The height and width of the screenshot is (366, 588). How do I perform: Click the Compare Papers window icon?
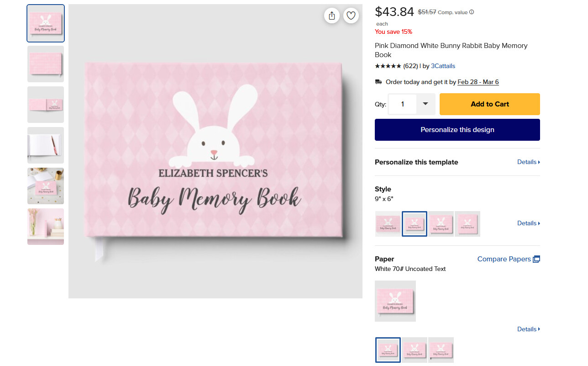coord(536,259)
